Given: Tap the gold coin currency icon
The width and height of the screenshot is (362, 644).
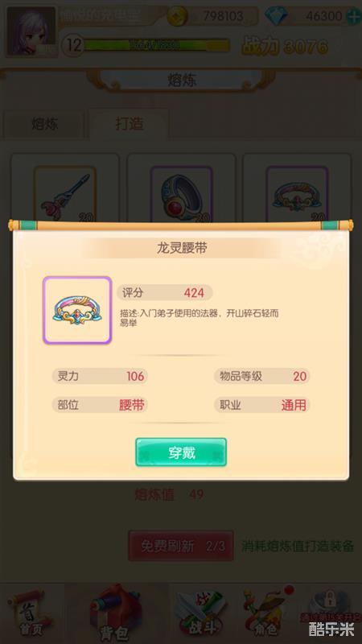Looking at the screenshot, I should click(177, 16).
